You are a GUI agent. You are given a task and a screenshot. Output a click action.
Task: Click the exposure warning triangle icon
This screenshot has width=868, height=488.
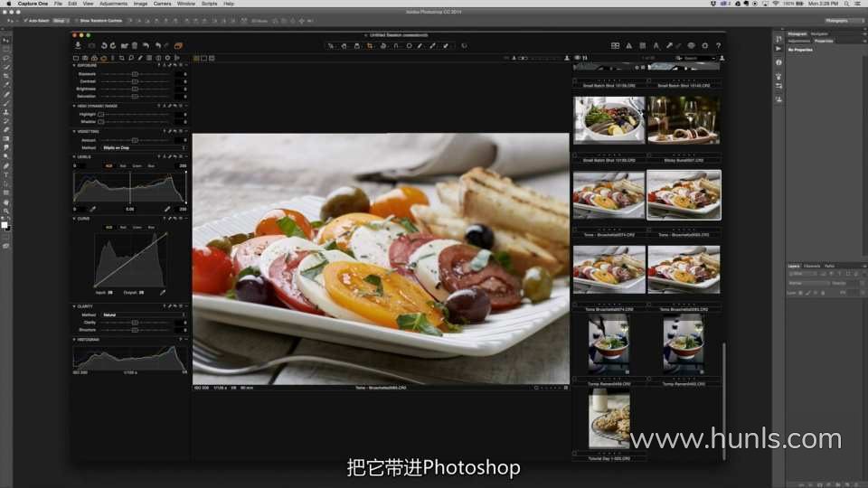click(x=629, y=46)
